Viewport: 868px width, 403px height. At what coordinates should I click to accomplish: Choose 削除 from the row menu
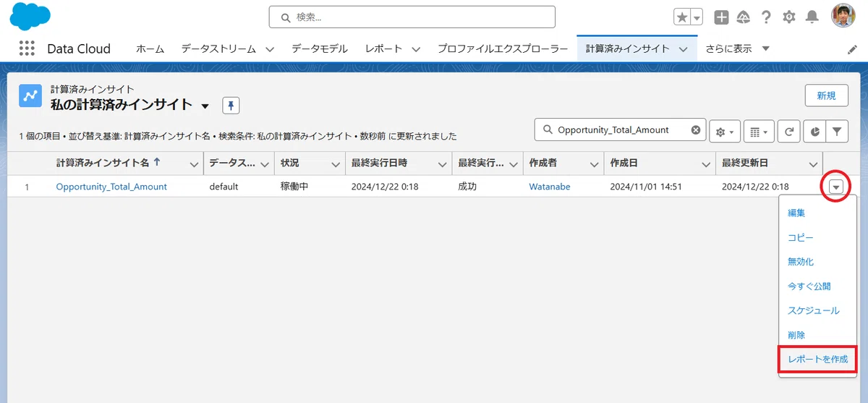(x=796, y=335)
